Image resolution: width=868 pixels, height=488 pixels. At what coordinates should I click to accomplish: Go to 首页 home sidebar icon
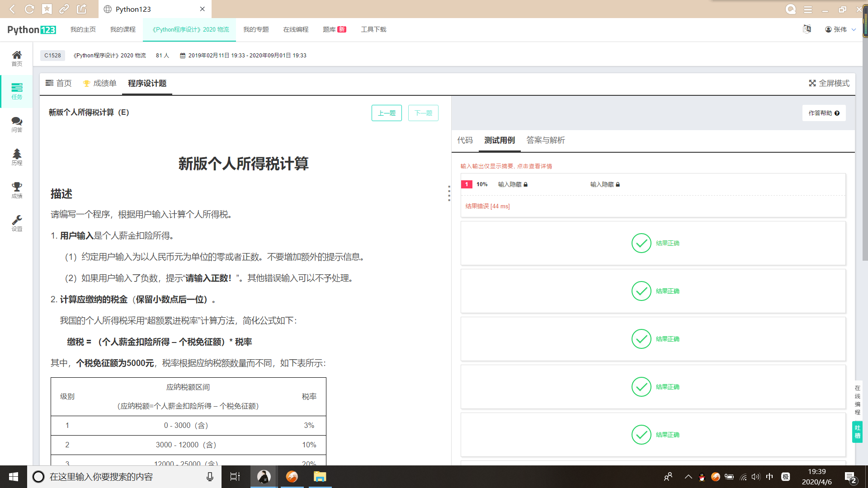17,58
